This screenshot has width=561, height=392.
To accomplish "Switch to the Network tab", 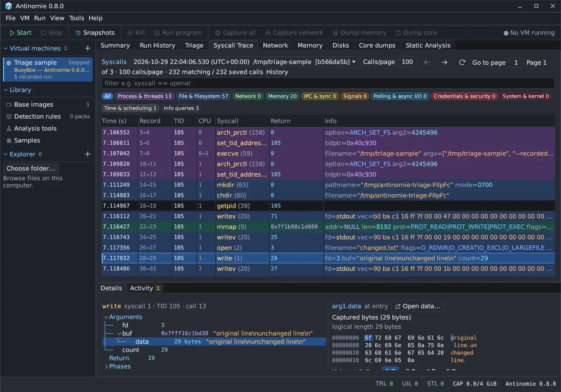I will 275,45.
